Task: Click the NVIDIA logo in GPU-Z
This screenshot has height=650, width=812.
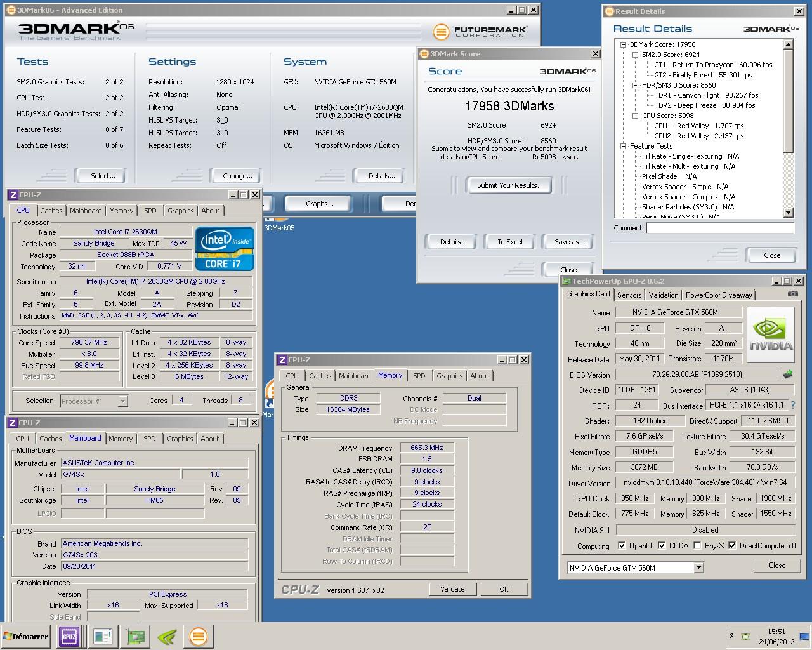Action: tap(771, 335)
